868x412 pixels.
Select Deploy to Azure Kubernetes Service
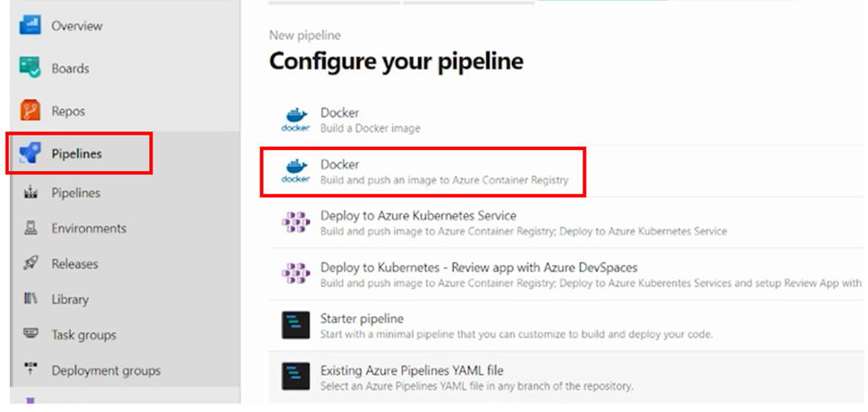click(568, 222)
